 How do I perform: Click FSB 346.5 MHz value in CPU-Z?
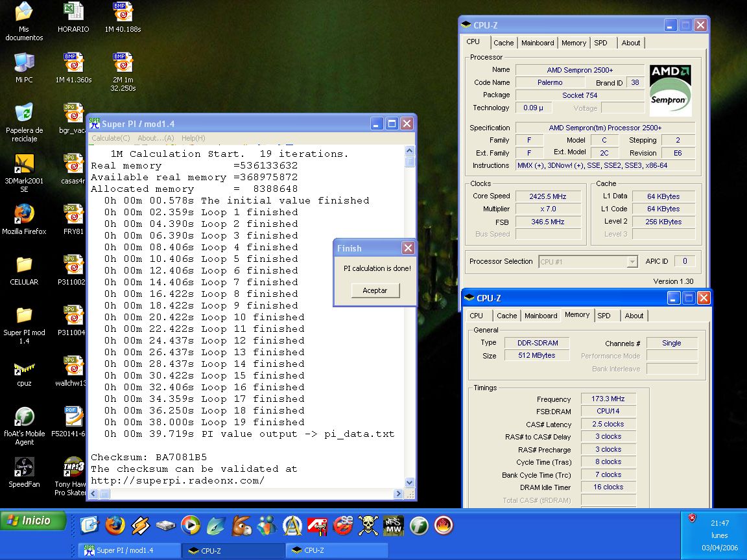click(x=548, y=222)
